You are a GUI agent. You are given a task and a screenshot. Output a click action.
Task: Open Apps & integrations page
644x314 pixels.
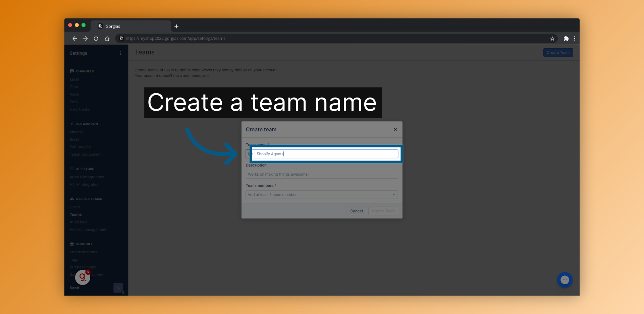coord(87,177)
